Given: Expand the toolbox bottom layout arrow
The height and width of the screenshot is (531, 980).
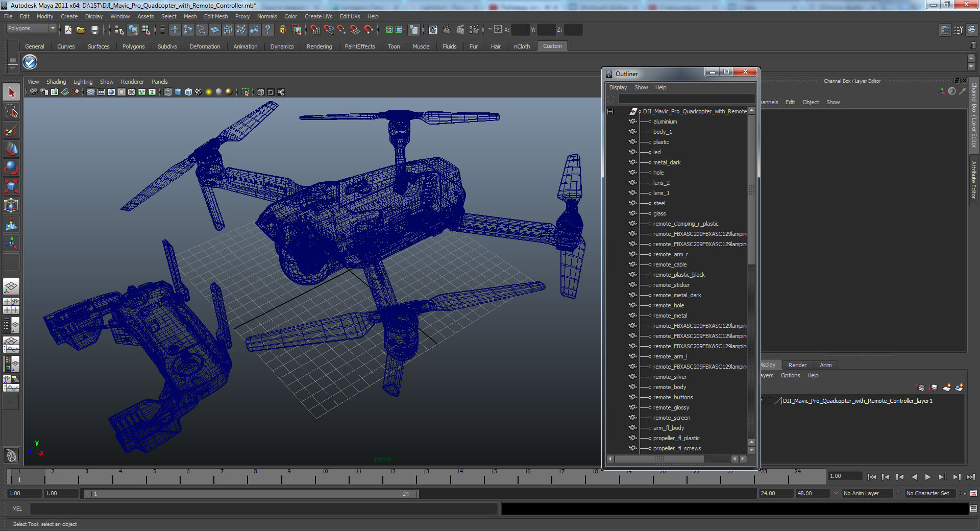Looking at the screenshot, I should point(11,402).
